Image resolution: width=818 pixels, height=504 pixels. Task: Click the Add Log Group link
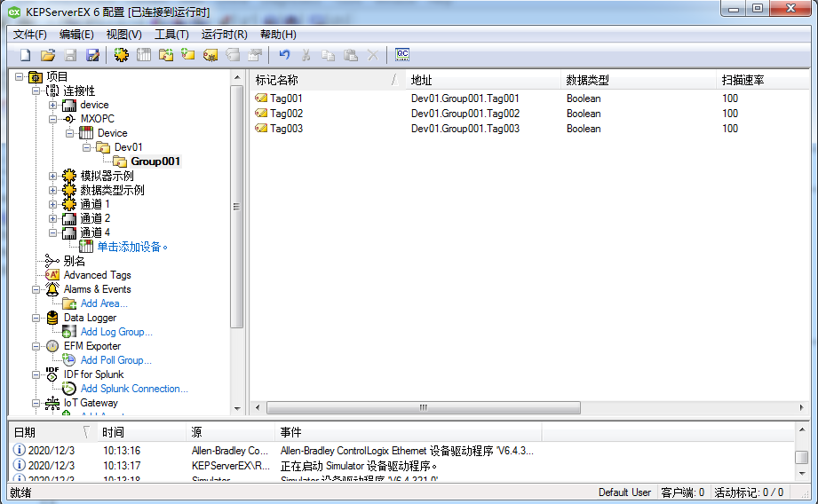[115, 332]
